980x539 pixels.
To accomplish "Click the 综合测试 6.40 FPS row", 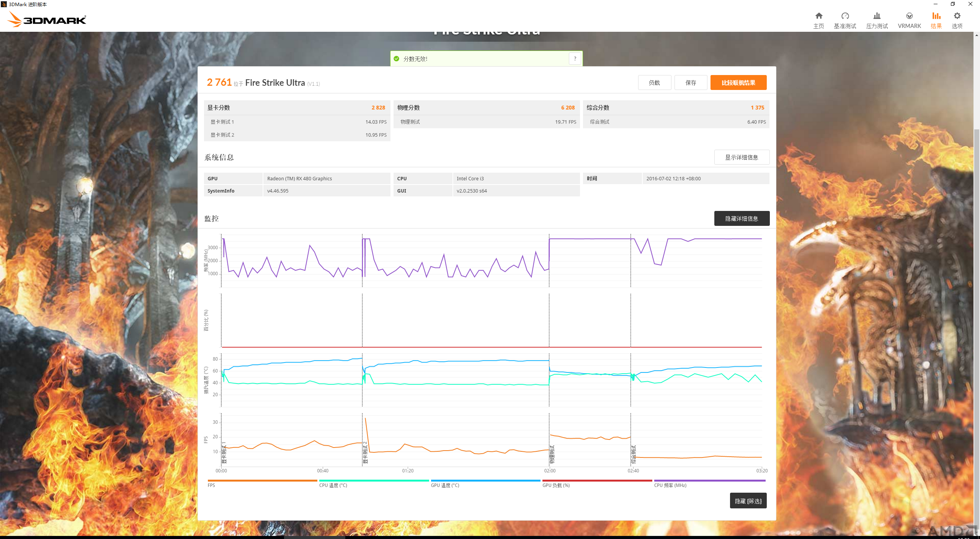I will click(x=676, y=122).
